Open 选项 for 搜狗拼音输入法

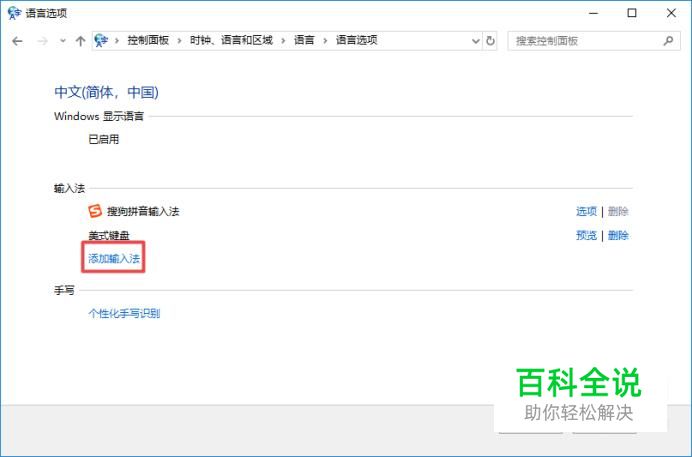click(587, 212)
